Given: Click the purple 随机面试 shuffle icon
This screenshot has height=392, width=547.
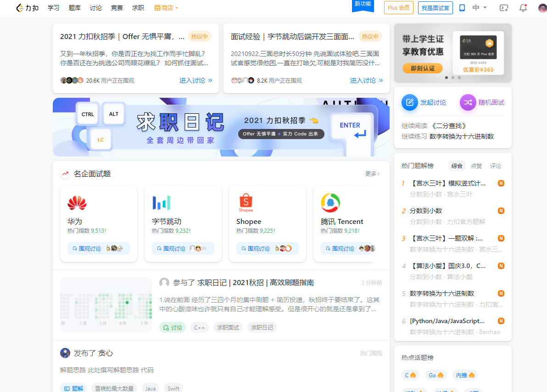Looking at the screenshot, I should [468, 102].
